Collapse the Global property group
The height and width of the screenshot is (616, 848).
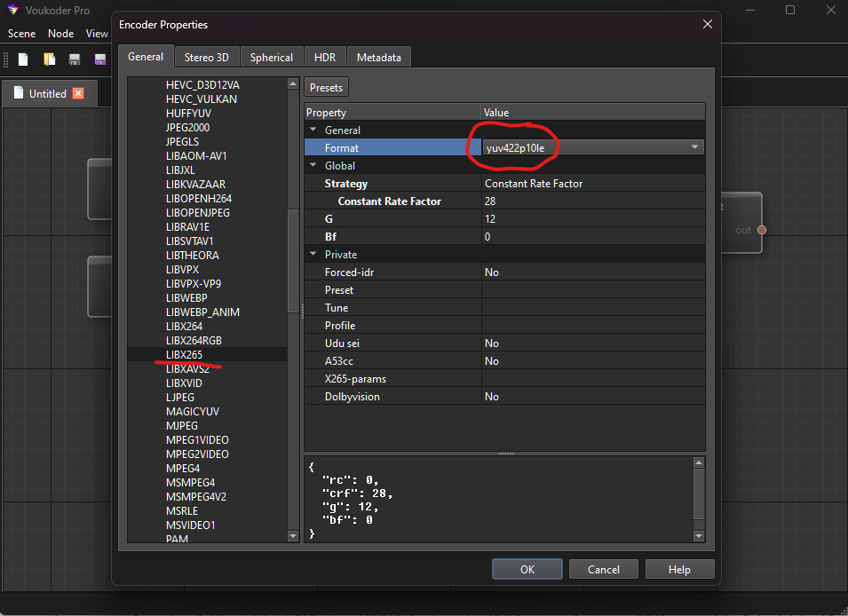click(313, 166)
